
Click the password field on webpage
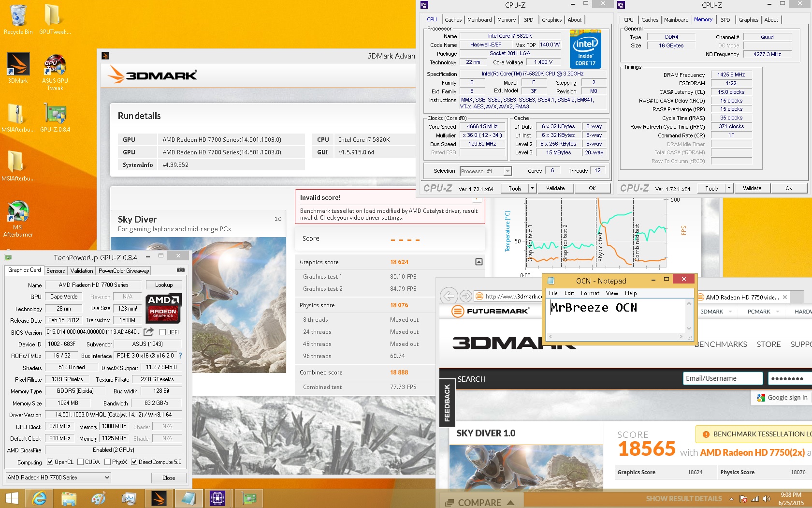point(789,378)
